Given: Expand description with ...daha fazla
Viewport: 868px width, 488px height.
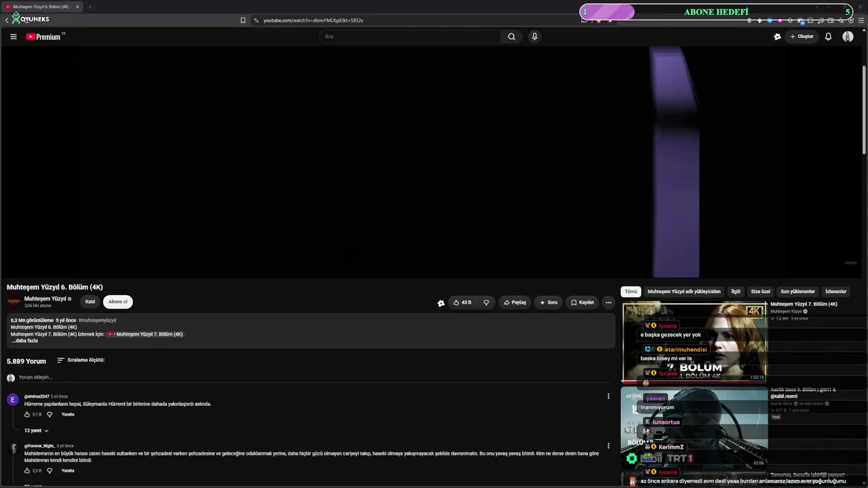Looking at the screenshot, I should (x=24, y=341).
